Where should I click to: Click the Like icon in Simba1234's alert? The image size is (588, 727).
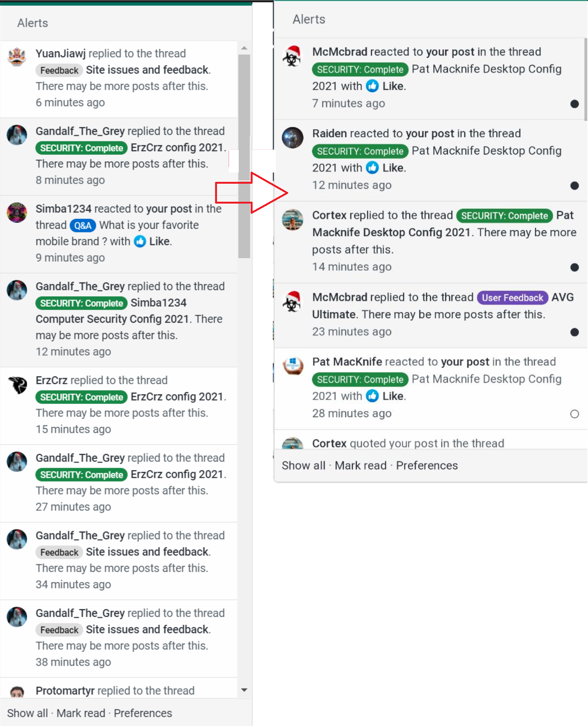tap(140, 241)
